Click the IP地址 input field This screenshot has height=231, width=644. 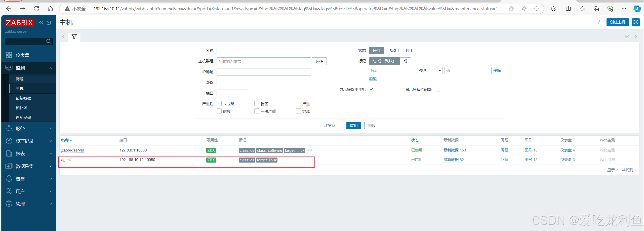coord(264,72)
